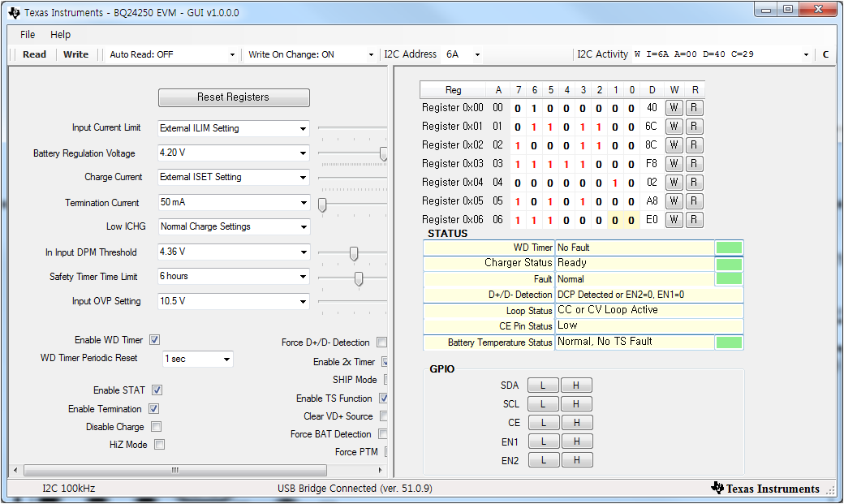Open the Input Current Limit combo box
The width and height of the screenshot is (844, 504).
tap(234, 128)
